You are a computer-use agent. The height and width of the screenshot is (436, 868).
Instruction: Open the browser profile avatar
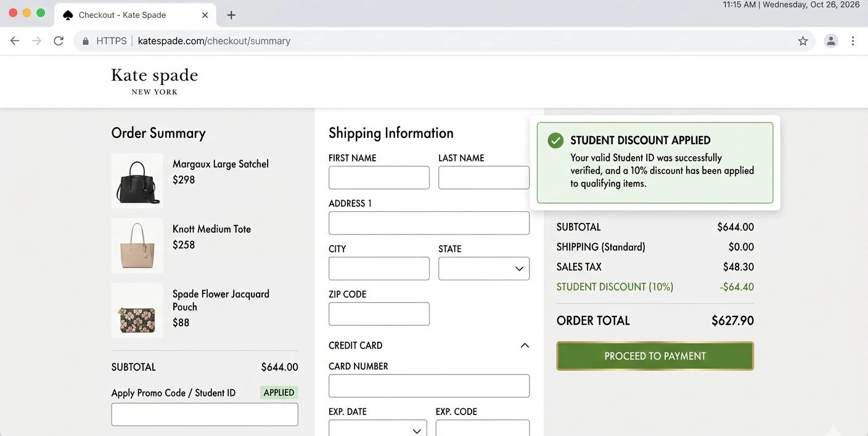831,41
